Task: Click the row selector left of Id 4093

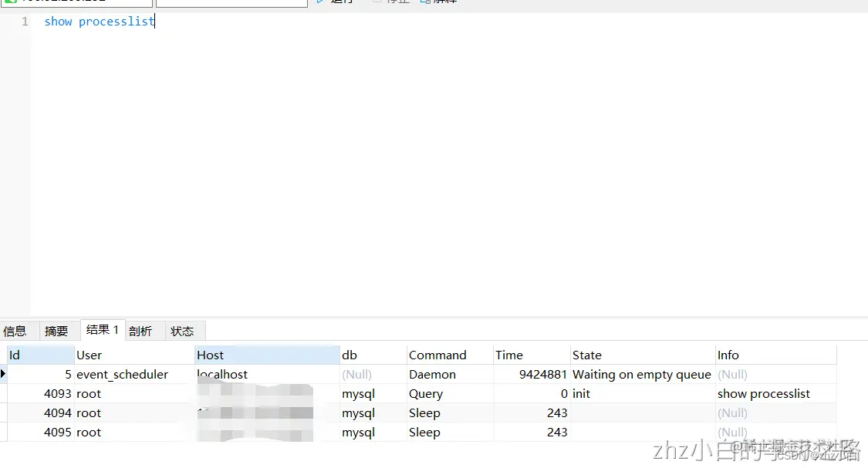Action: [x=3, y=393]
